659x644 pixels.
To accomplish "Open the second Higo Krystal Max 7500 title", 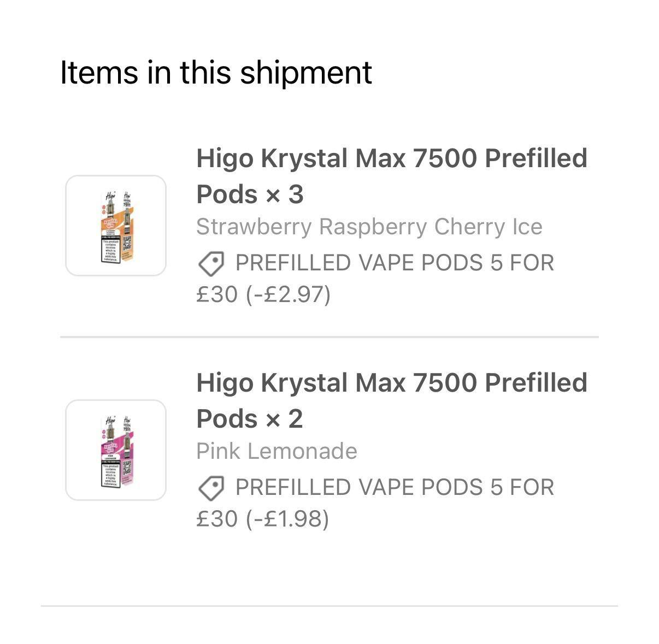I will click(x=391, y=383).
